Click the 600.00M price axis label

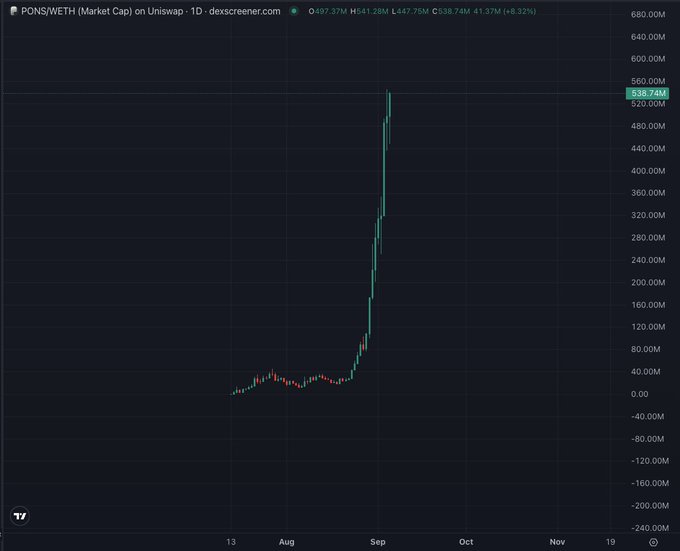tap(648, 59)
